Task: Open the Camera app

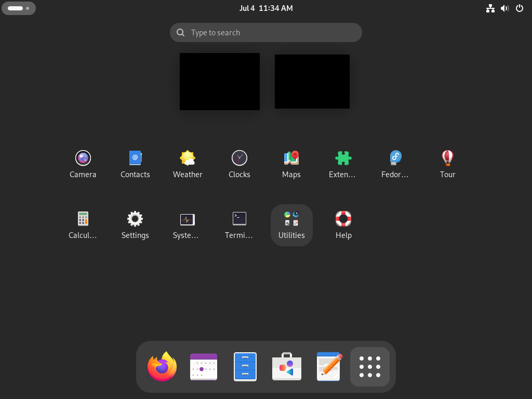Action: pos(83,164)
